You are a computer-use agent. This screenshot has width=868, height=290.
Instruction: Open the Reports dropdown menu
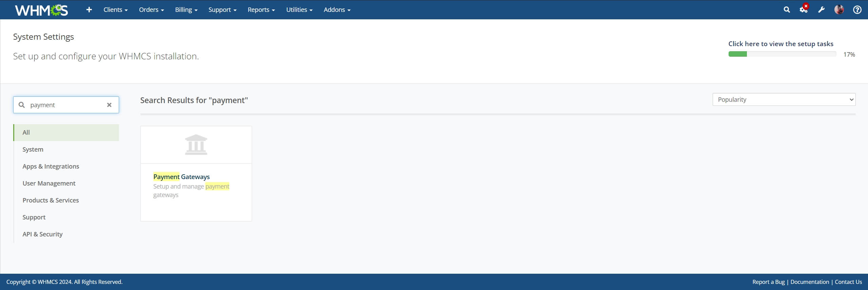(x=261, y=10)
